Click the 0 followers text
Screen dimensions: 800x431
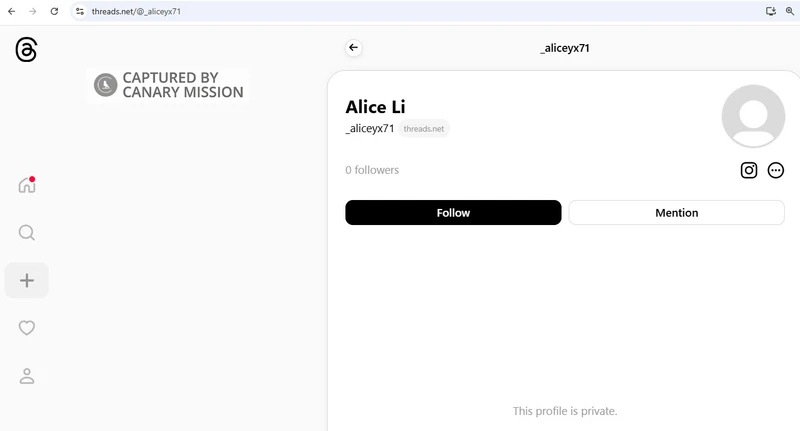[372, 170]
